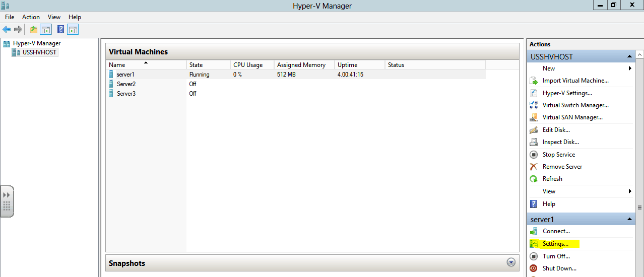Click the 512 MB assigned memory cell
Screen dimensions: 644x277
pyautogui.click(x=286, y=75)
